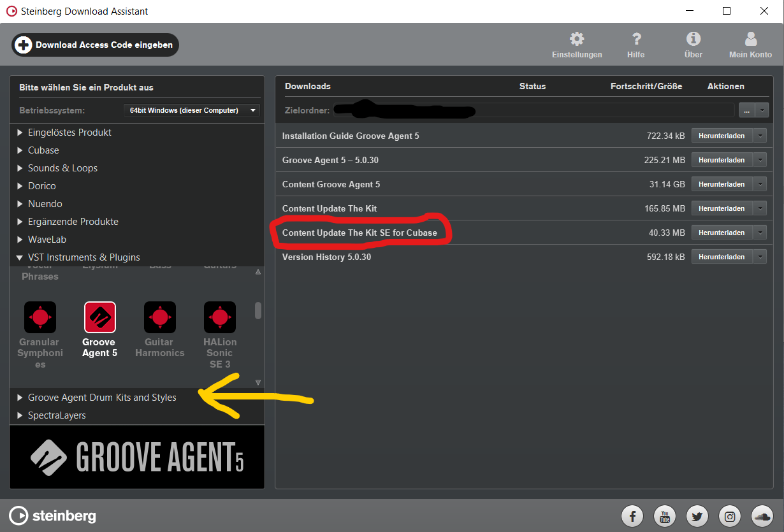Click the product list scrollbar thumb
The width and height of the screenshot is (784, 532).
click(258, 310)
